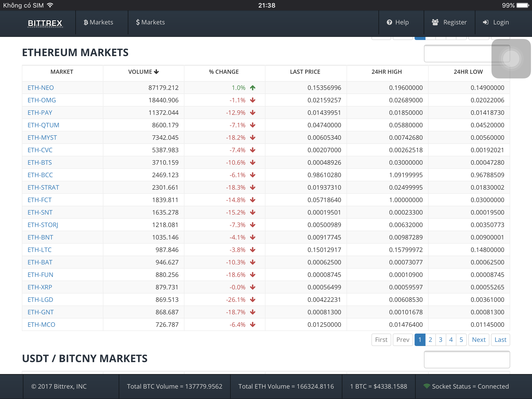The height and width of the screenshot is (399, 532).
Task: Open the ETH-BCC market
Action: (x=40, y=175)
